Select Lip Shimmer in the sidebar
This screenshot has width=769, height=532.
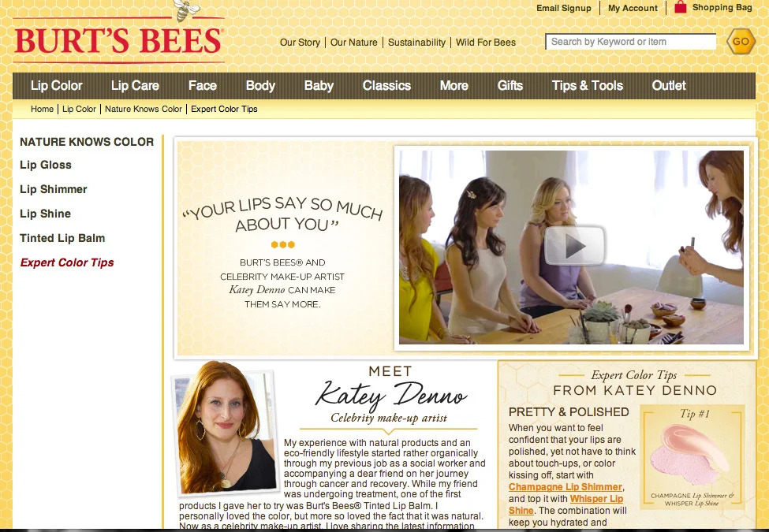(54, 189)
